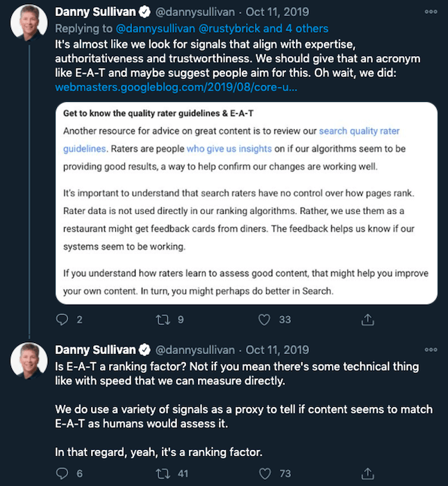Like the first tweet with 33 likes
This screenshot has width=448, height=486.
click(264, 319)
